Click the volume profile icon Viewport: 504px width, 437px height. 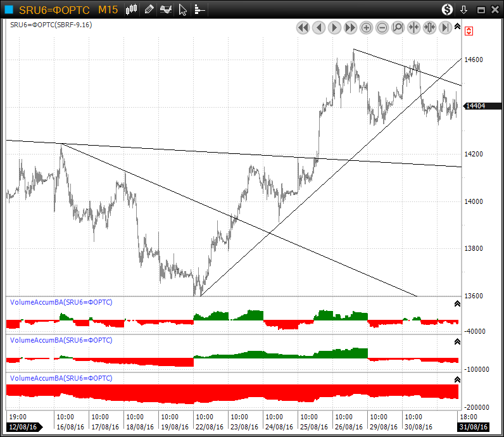[199, 9]
